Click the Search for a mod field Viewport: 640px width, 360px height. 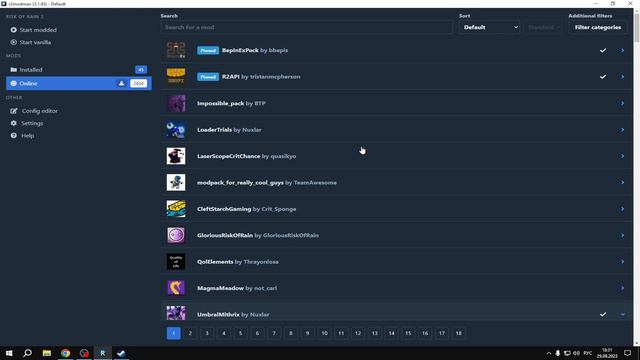tap(307, 27)
